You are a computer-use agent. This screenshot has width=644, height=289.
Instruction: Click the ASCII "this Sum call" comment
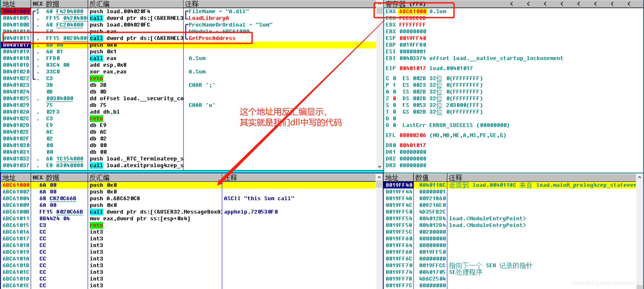[x=259, y=199]
